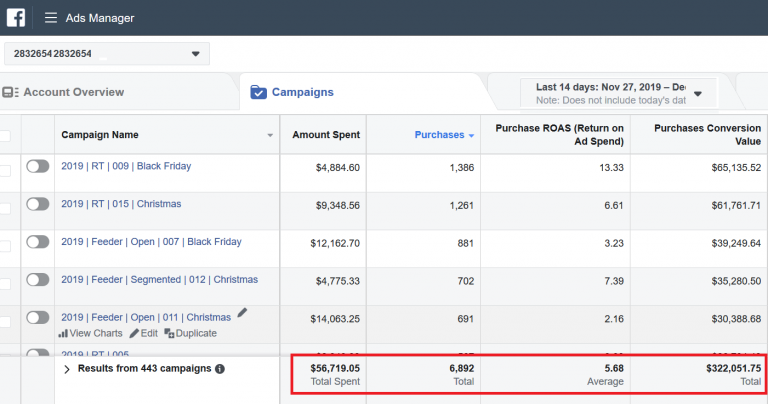Open campaign 2019 | RT | 009 | Black Friday
Viewport: 768px width, 404px height.
pos(126,166)
